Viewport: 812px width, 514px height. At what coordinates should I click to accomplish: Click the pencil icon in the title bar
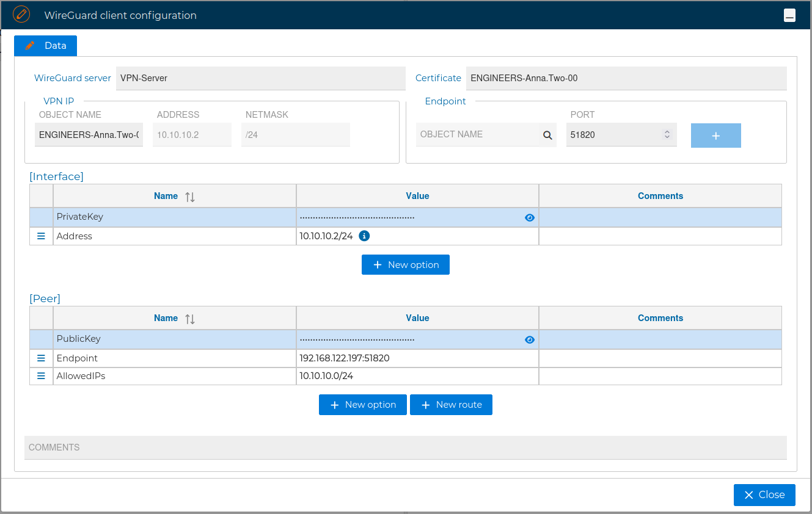(x=22, y=14)
